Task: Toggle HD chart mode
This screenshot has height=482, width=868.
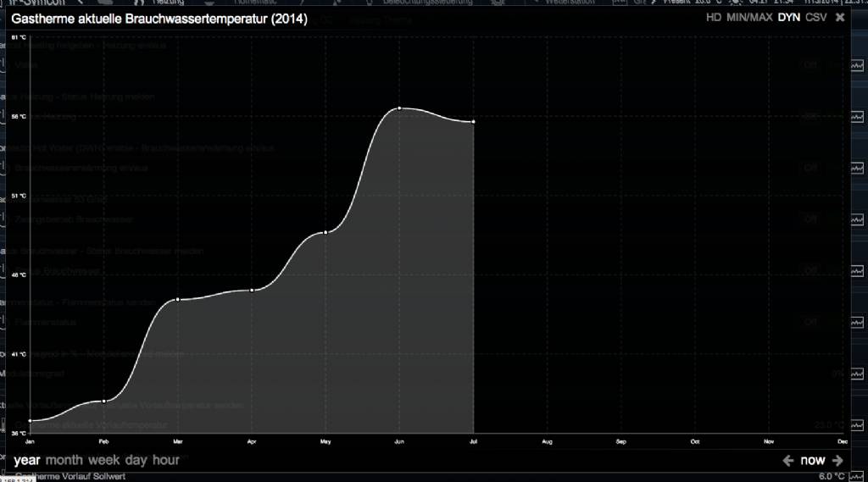Action: click(714, 18)
